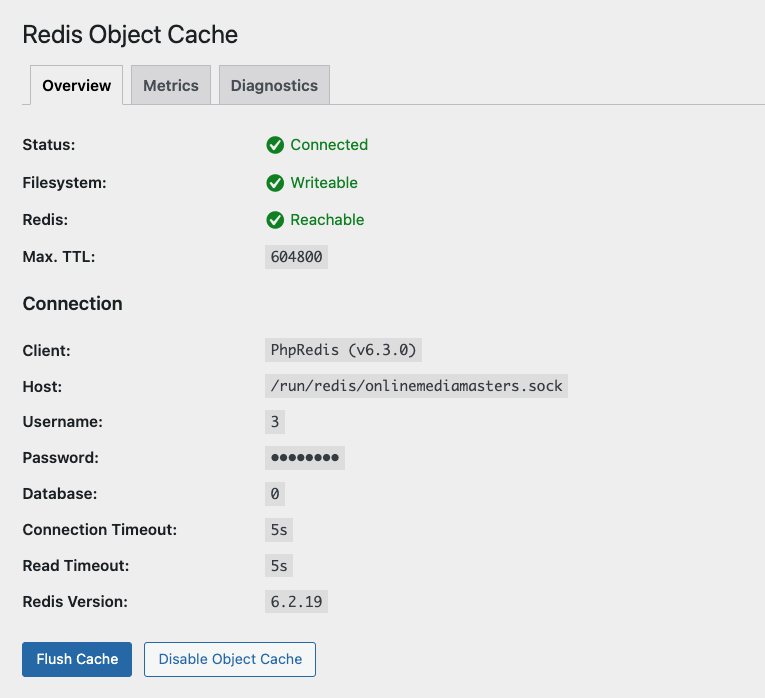Select the Redis Version value 6.2.19

pos(296,601)
